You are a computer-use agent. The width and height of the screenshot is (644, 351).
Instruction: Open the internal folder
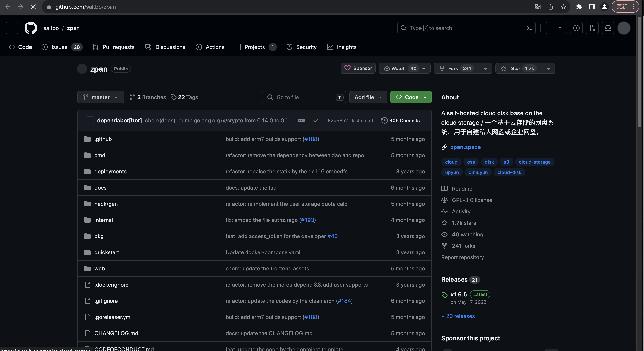click(x=104, y=220)
